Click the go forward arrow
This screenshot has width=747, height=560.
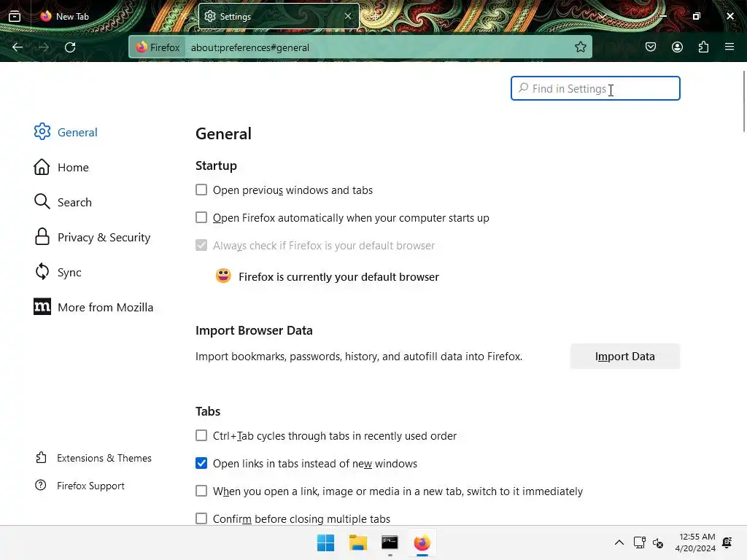(x=44, y=47)
